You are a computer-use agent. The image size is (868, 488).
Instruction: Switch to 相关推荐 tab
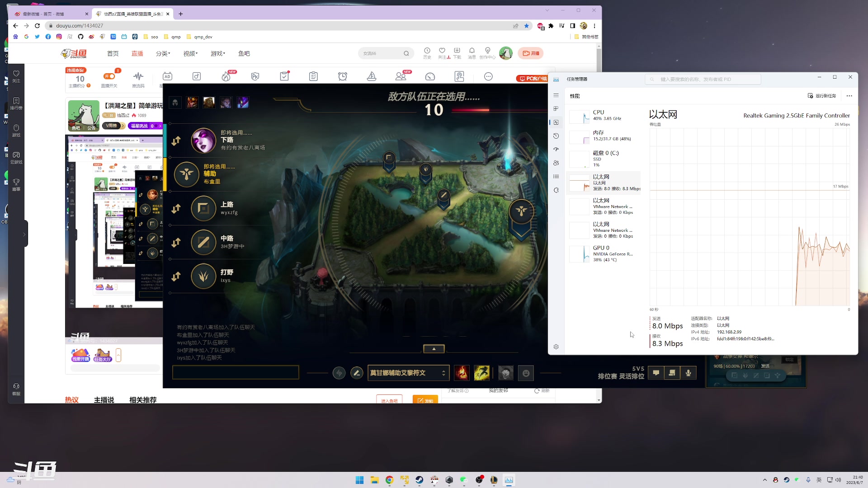click(x=143, y=400)
